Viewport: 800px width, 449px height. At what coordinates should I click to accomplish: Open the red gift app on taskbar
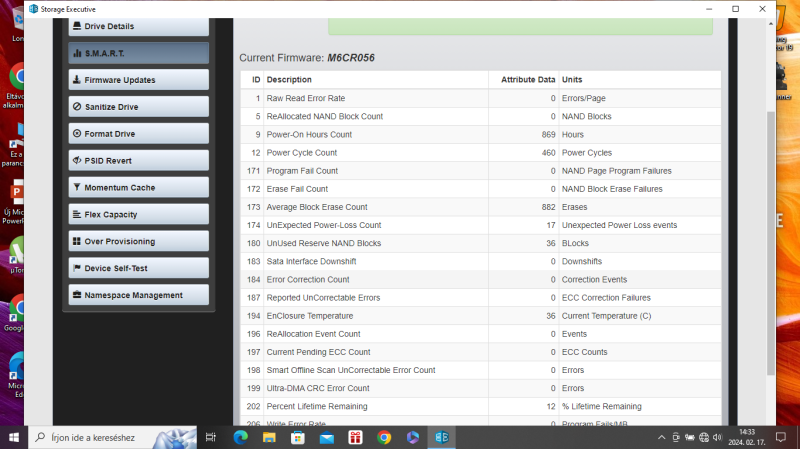point(355,437)
